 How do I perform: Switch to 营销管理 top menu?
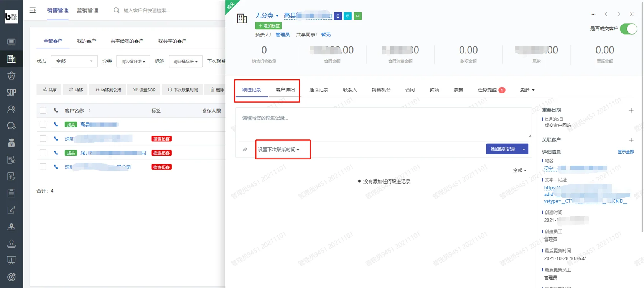pyautogui.click(x=87, y=10)
